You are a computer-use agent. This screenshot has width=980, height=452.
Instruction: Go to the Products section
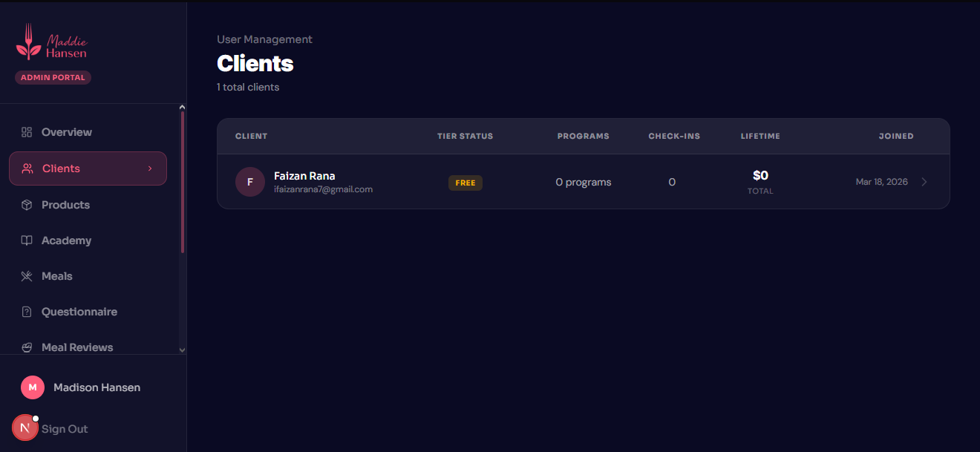65,205
